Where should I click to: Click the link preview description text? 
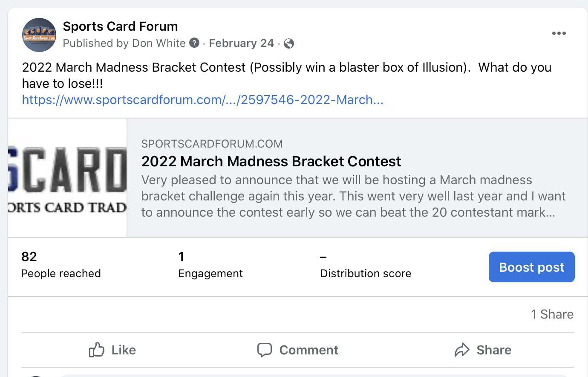[353, 196]
